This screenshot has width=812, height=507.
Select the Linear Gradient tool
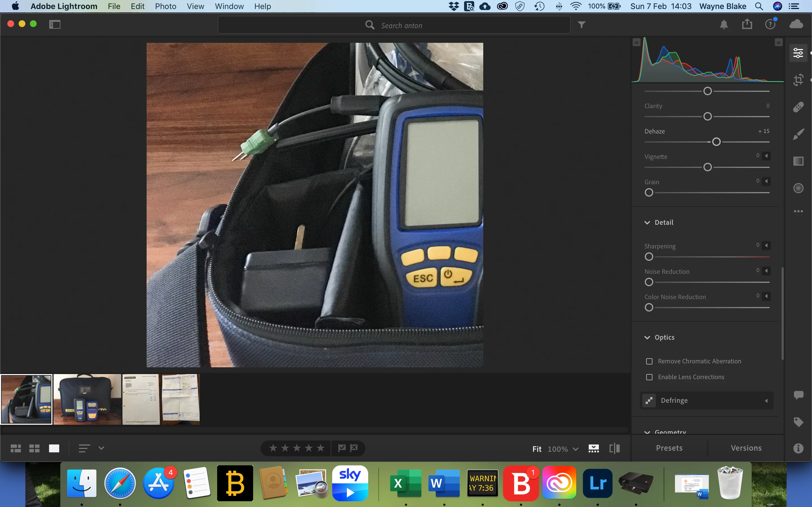pyautogui.click(x=798, y=161)
